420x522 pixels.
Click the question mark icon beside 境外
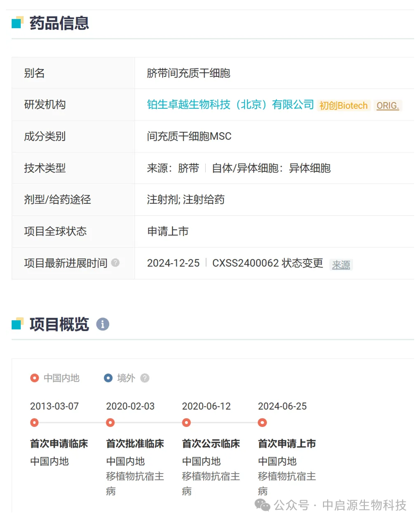point(145,378)
